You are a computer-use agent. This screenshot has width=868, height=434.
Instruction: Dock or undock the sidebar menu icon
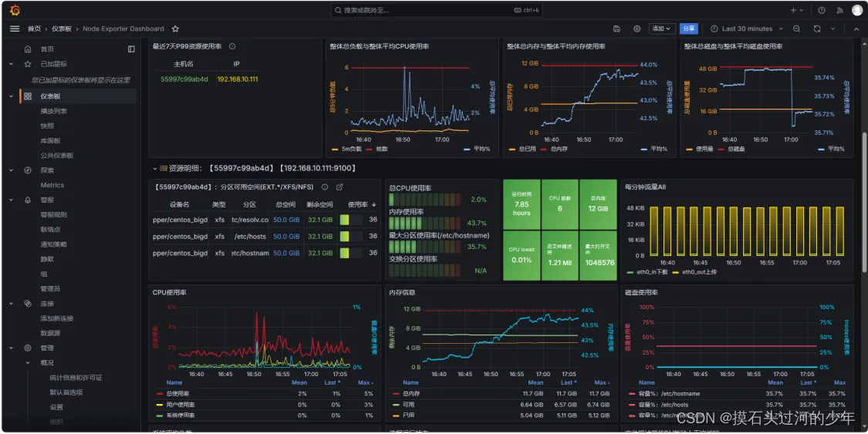point(131,49)
